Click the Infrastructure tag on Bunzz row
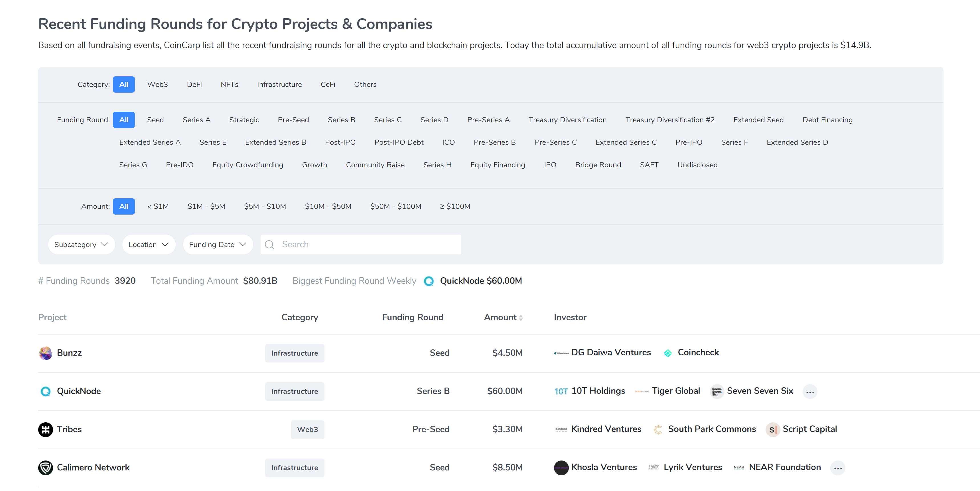The width and height of the screenshot is (980, 491). tap(294, 353)
